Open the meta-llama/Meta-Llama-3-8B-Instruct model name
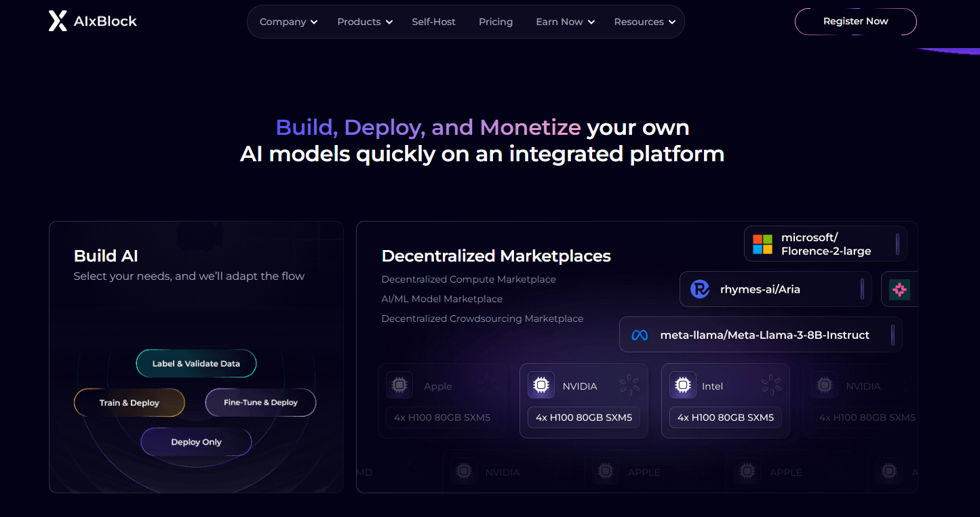Viewport: 980px width, 517px height. [764, 335]
